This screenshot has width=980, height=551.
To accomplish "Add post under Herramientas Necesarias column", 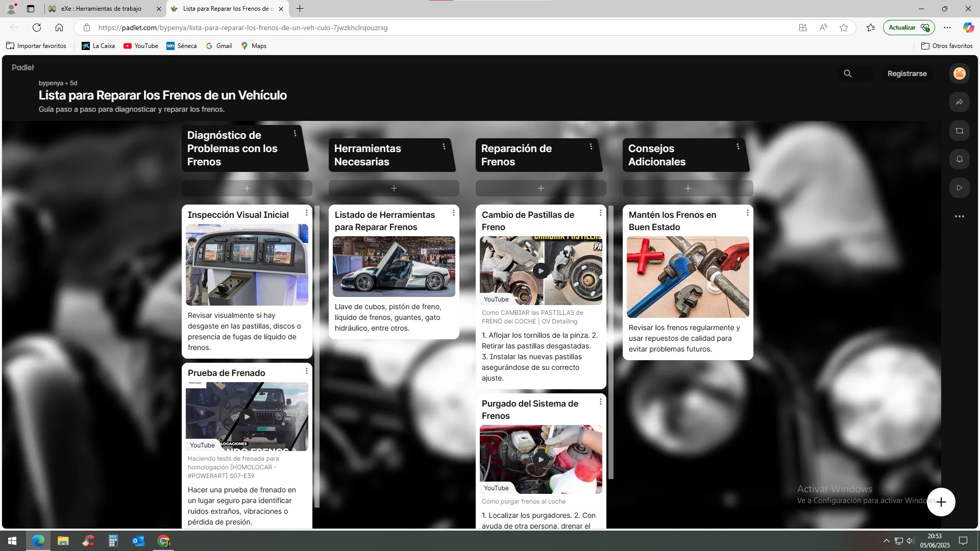I will (x=394, y=188).
